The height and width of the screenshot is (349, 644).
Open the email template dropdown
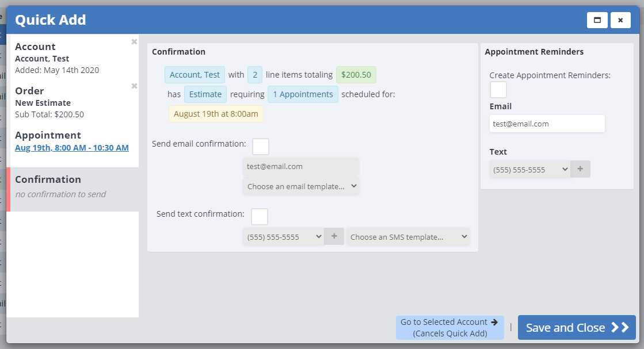point(302,186)
